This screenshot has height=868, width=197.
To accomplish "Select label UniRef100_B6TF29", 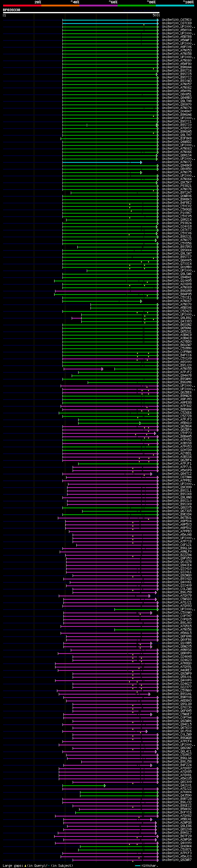I will [x=177, y=836].
